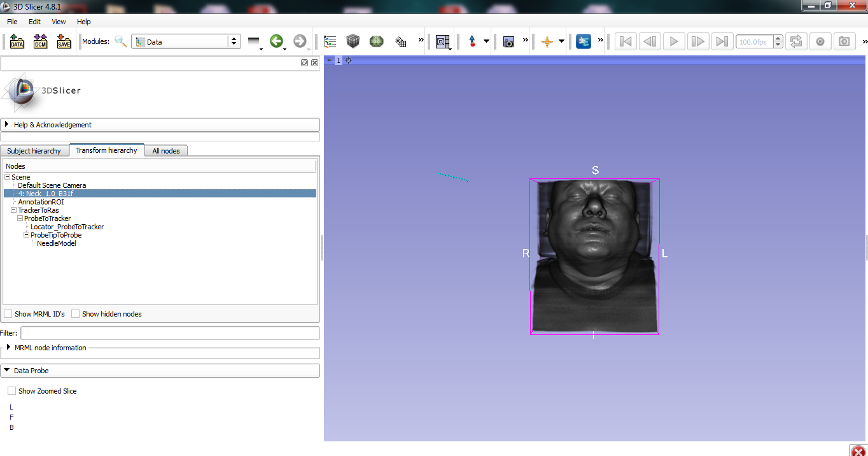Open the Load DICOM data dialog
This screenshot has width=868, height=456.
pyautogui.click(x=39, y=41)
